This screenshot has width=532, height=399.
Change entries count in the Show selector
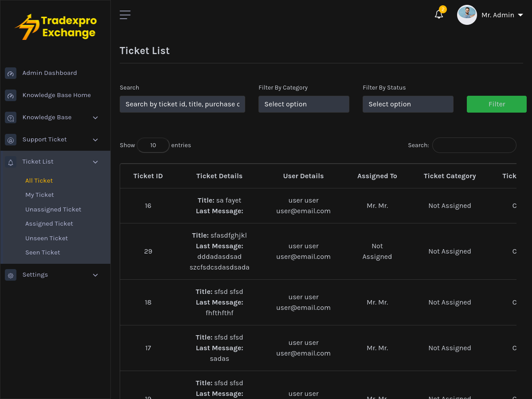153,145
